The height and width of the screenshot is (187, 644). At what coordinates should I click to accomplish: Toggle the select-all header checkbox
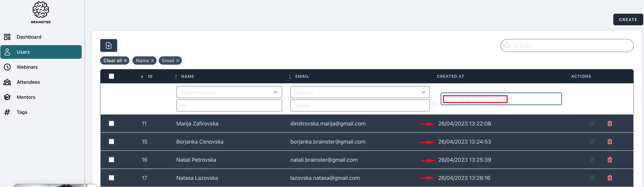coord(111,77)
